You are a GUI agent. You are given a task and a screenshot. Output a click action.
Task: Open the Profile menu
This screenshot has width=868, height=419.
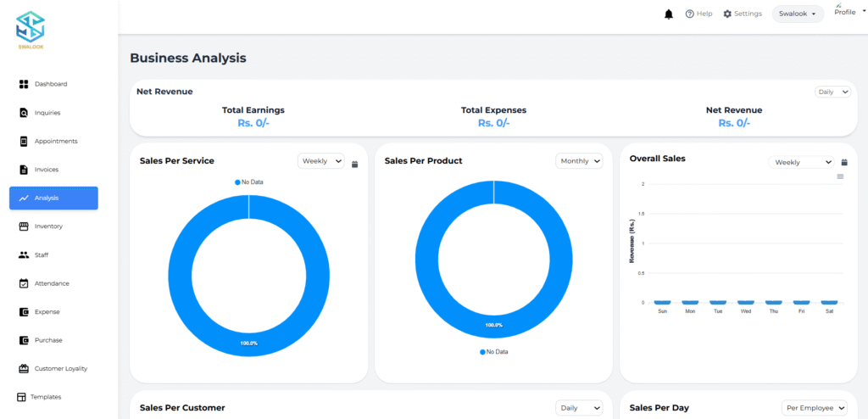pyautogui.click(x=847, y=12)
